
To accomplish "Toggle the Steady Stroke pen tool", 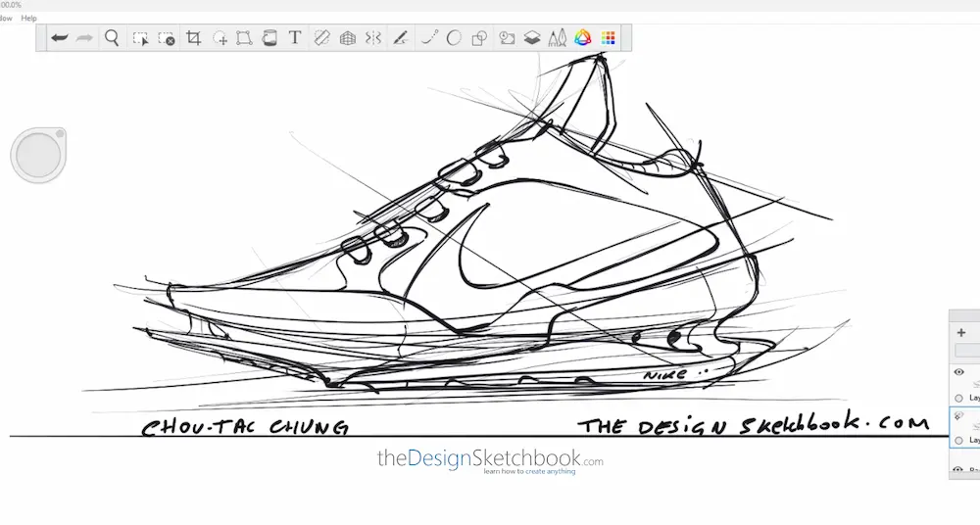I will (x=401, y=39).
